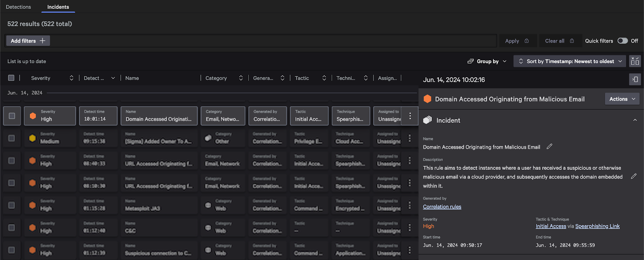
Task: Click the Web category icon in C&C row
Action: [x=208, y=227]
